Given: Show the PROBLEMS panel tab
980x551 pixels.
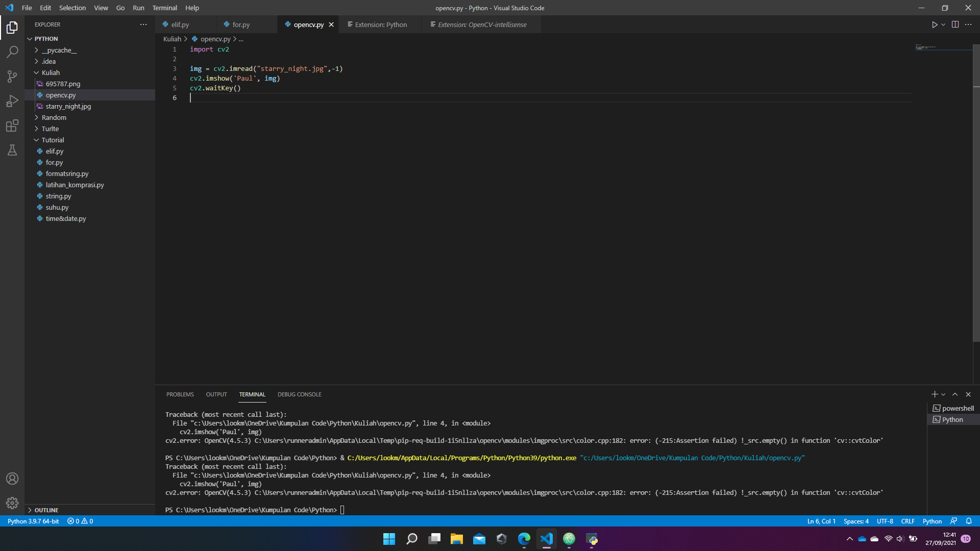Looking at the screenshot, I should click(180, 394).
